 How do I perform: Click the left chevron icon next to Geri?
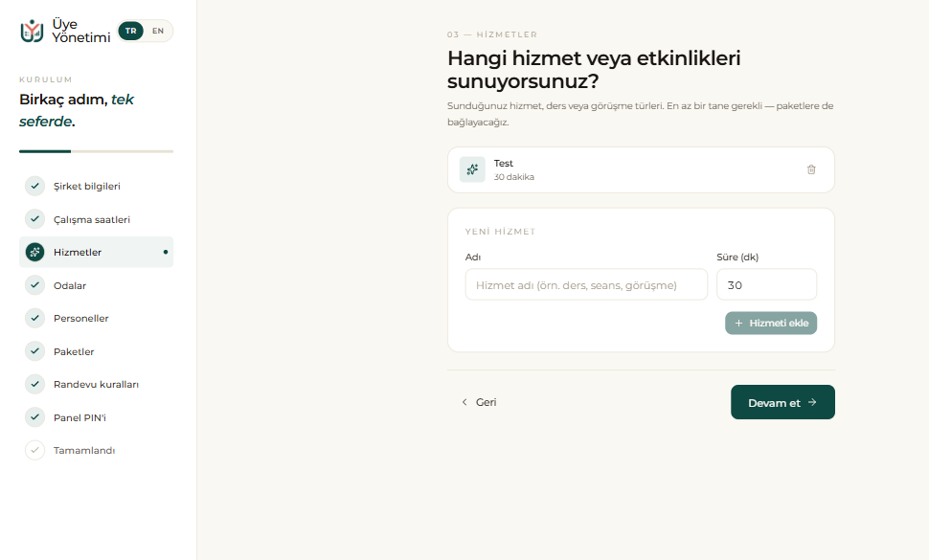pos(464,402)
